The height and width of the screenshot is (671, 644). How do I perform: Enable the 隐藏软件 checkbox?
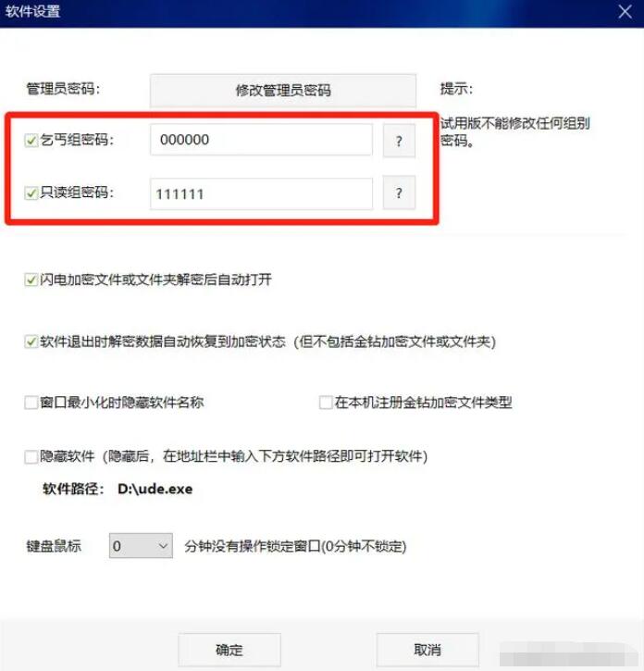tap(31, 456)
